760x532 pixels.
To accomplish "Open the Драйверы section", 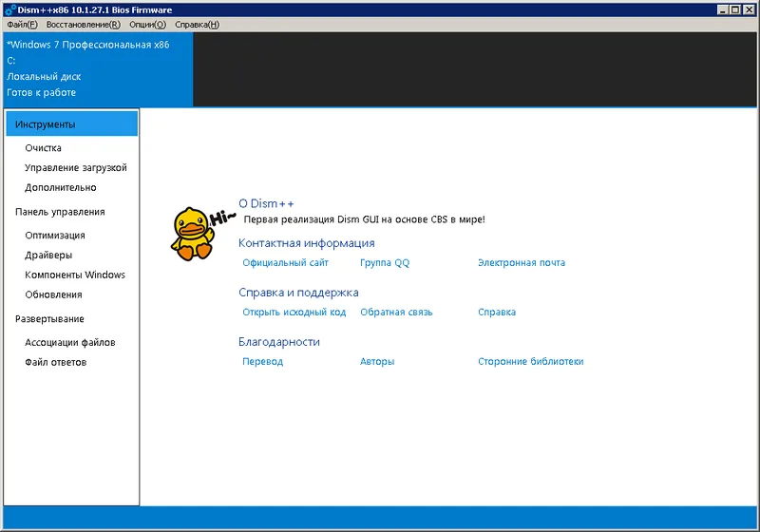I will coord(48,255).
